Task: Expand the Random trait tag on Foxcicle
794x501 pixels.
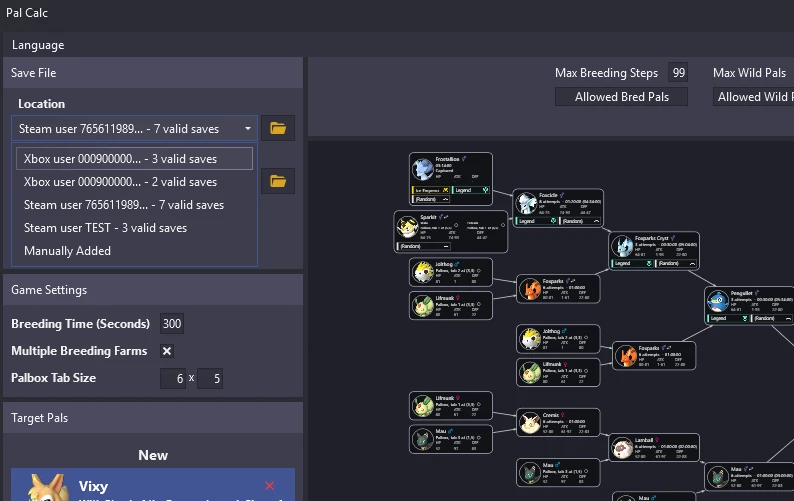Action: click(x=581, y=221)
